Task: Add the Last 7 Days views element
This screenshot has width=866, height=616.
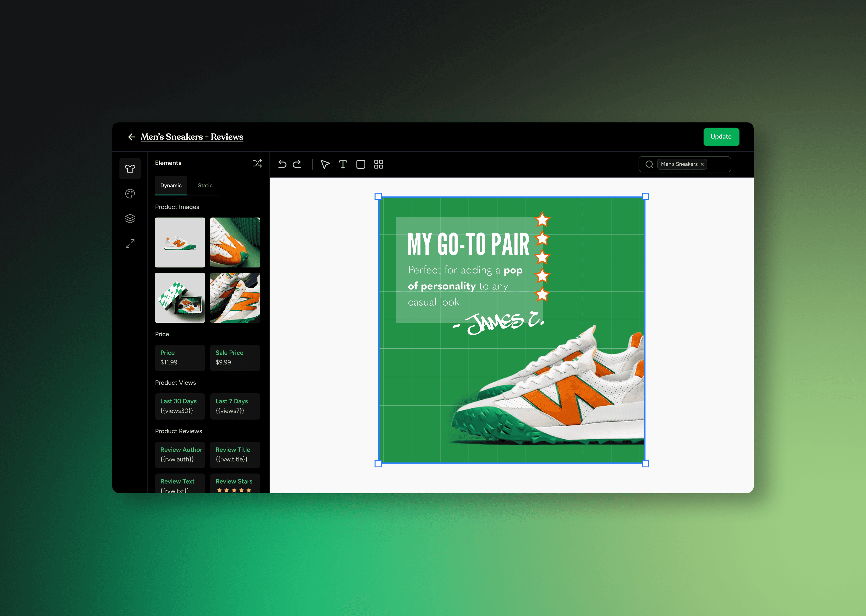Action: click(x=235, y=406)
